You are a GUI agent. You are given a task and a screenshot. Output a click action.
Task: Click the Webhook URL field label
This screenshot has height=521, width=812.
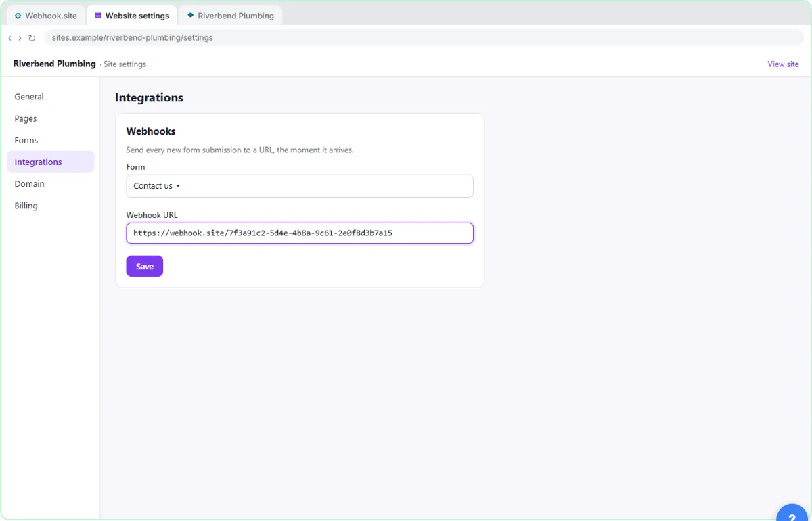tap(152, 215)
